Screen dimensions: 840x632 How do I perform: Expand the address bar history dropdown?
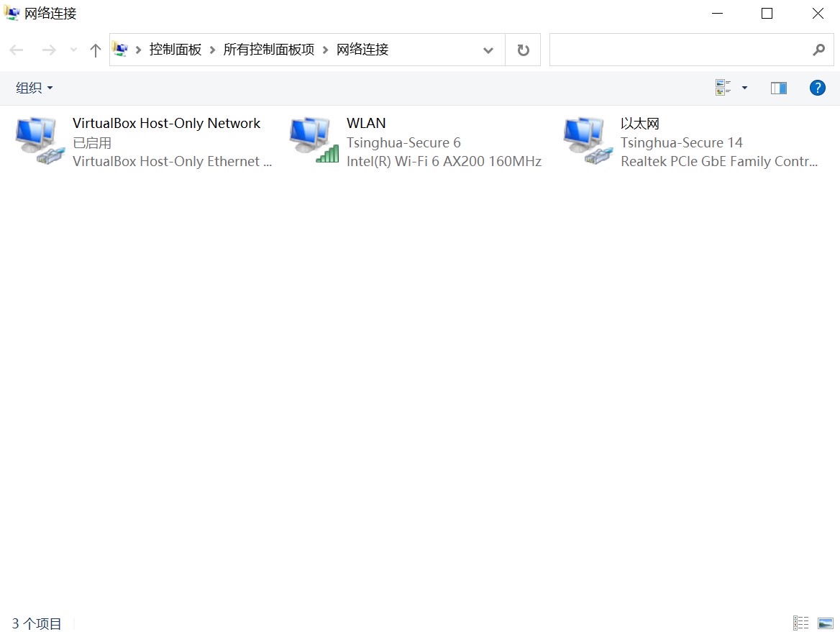(488, 50)
